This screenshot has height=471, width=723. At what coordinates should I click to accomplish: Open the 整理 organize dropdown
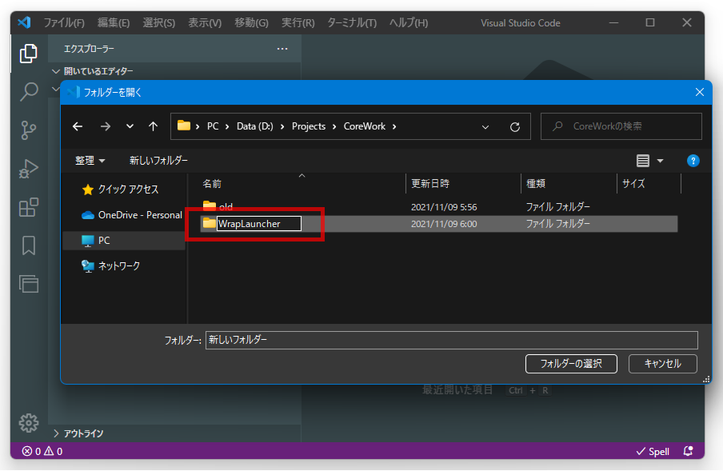point(90,161)
